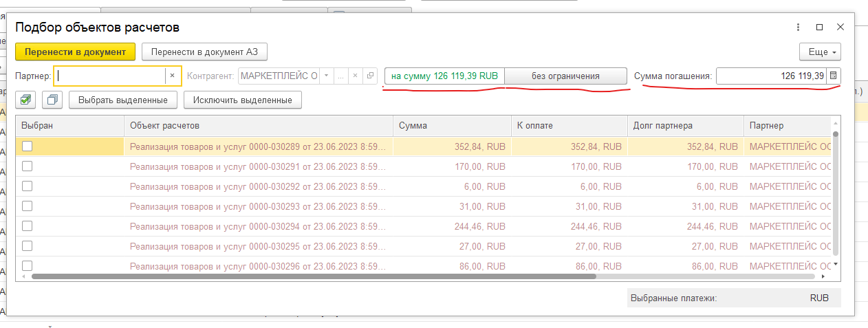Click the check-all rows icon
Viewport: 868px width, 328px height.
[26, 100]
